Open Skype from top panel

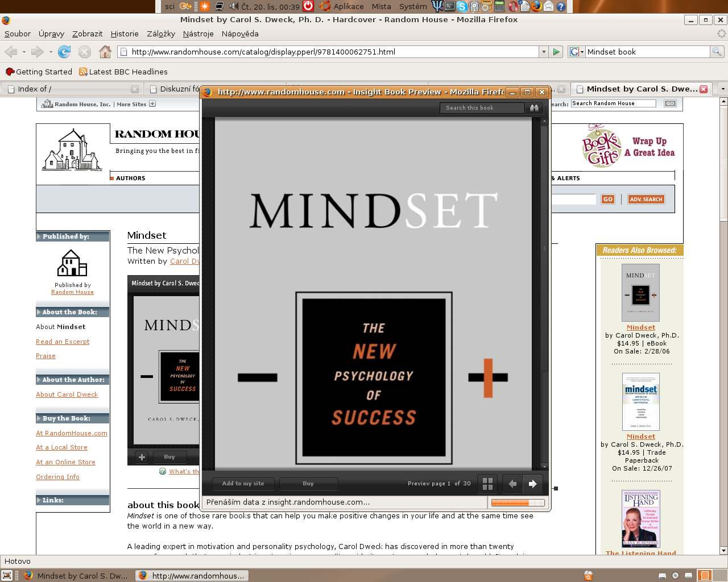coord(462,6)
